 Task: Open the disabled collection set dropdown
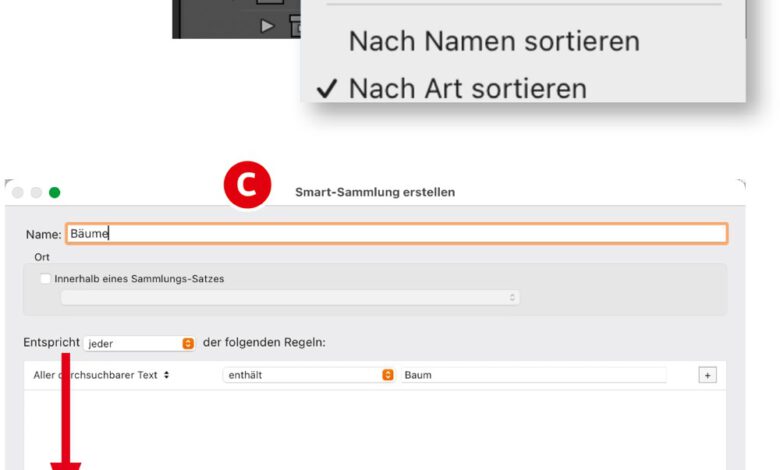pyautogui.click(x=290, y=297)
